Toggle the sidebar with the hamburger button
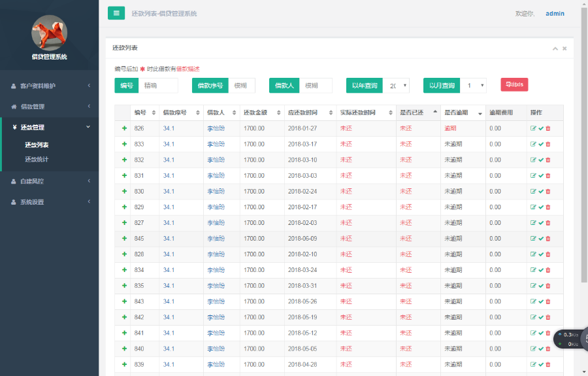Screen dimensions: 588x376 (x=116, y=13)
